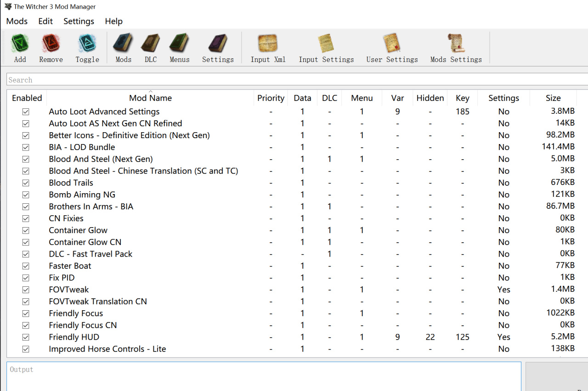Click the Hidden column header

coord(430,98)
